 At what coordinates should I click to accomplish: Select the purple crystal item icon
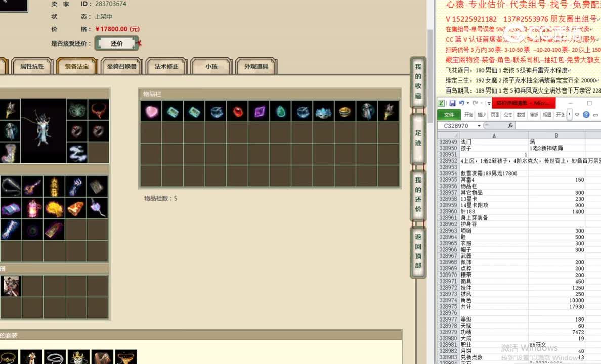[259, 112]
